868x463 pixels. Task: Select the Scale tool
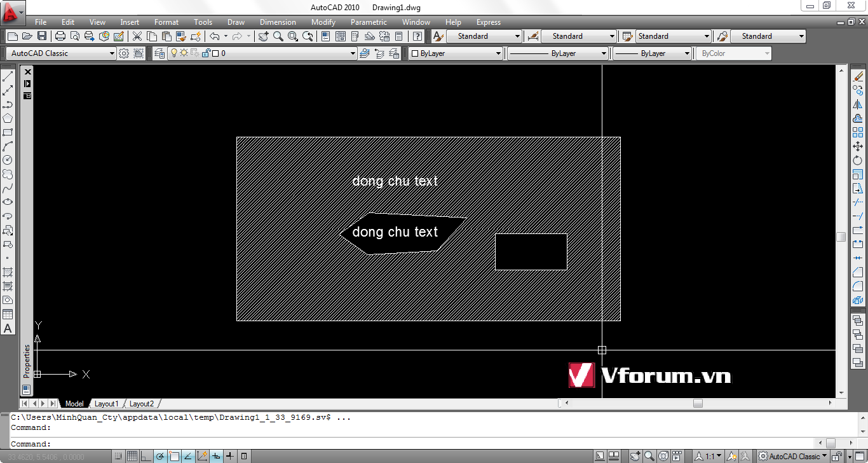pyautogui.click(x=858, y=174)
